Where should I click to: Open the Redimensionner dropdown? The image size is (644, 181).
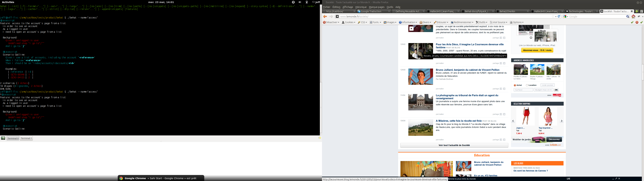462,22
